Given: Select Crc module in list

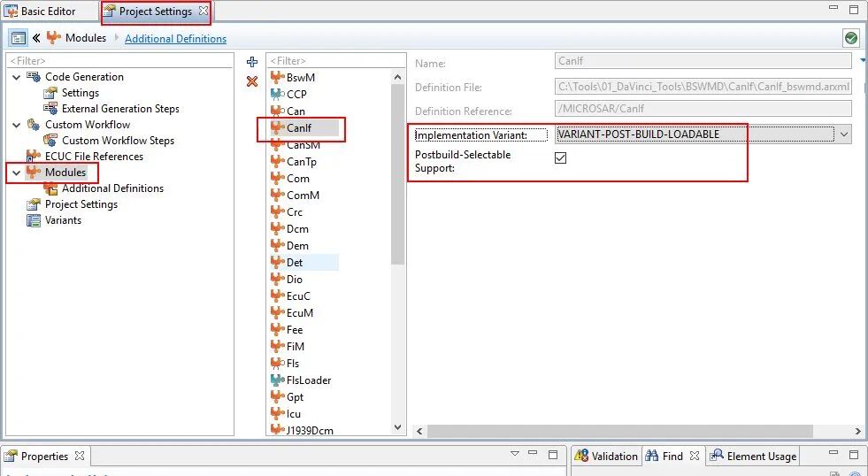Looking at the screenshot, I should 295,212.
